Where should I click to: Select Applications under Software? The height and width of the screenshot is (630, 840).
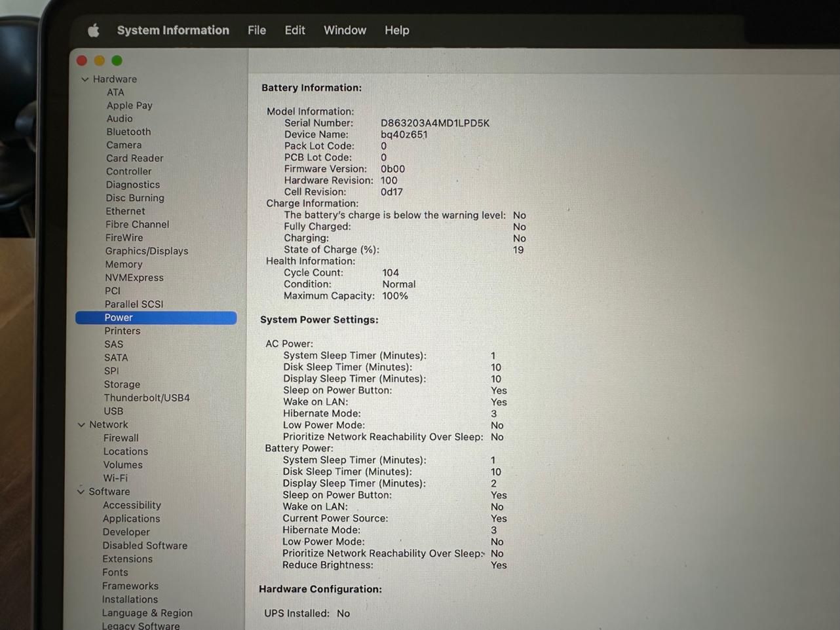[131, 519]
